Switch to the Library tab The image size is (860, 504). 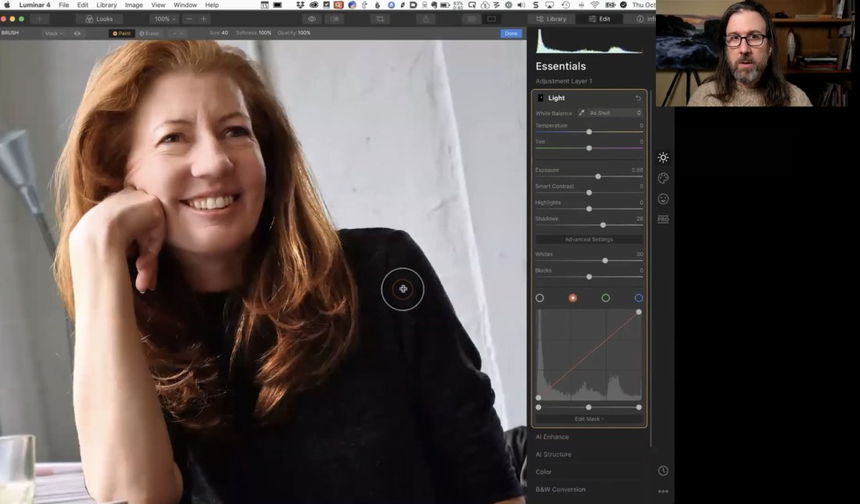[x=551, y=19]
